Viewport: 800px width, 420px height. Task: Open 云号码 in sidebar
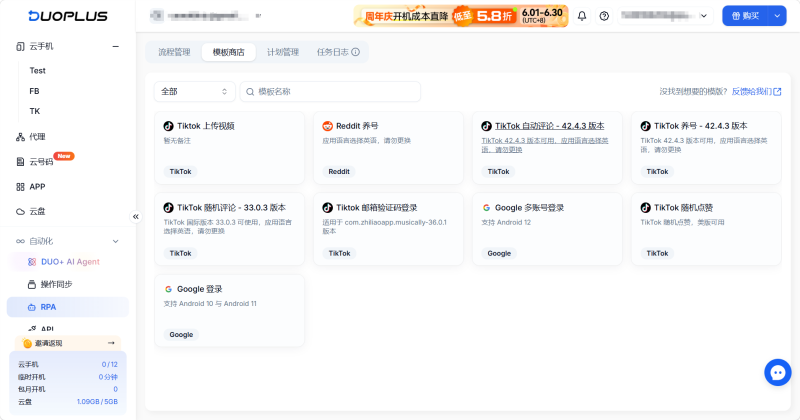pyautogui.click(x=41, y=162)
